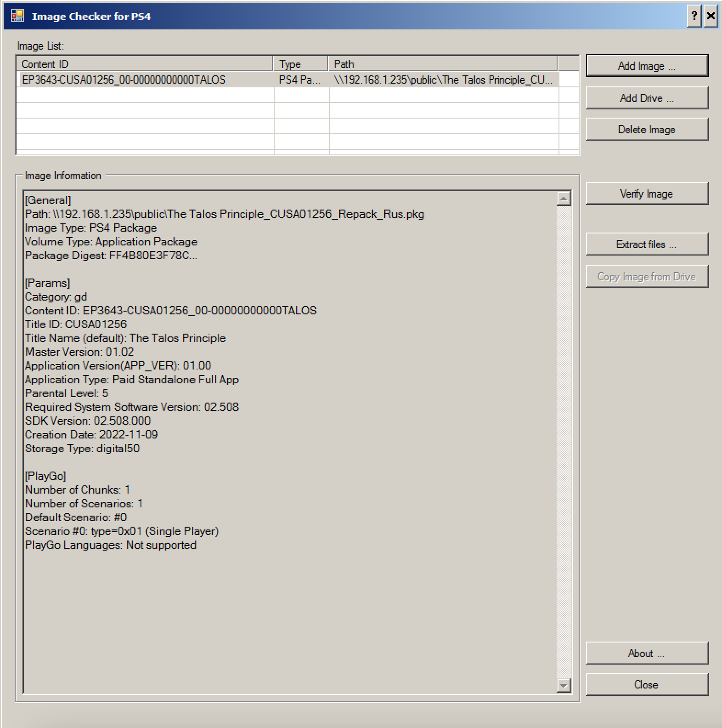The width and height of the screenshot is (722, 728).
Task: Click the Delete Image button
Action: tap(647, 129)
